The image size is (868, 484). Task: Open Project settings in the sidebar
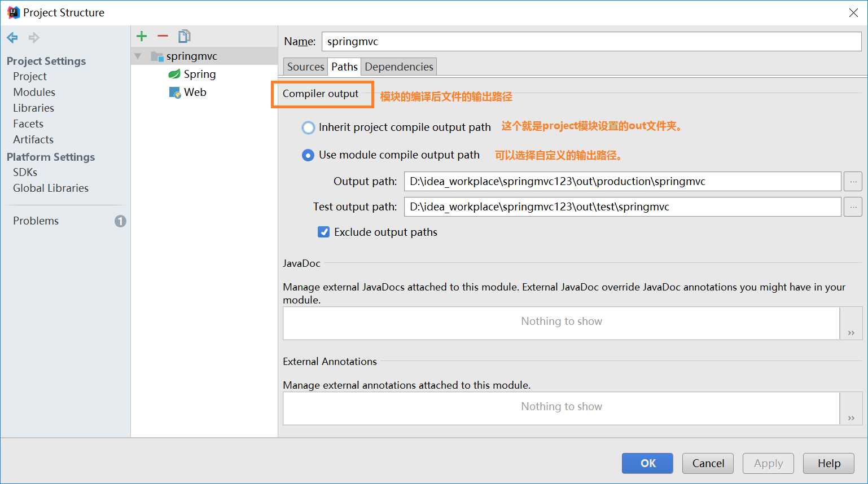pos(30,76)
